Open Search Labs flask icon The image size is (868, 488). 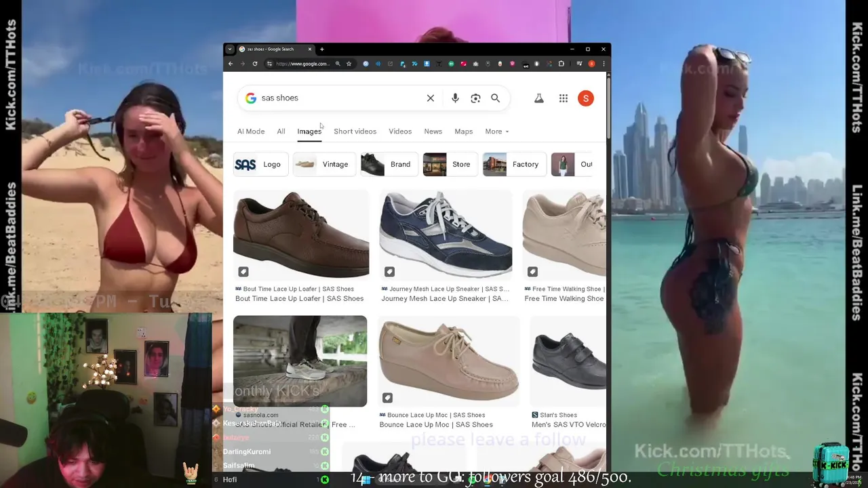point(539,98)
